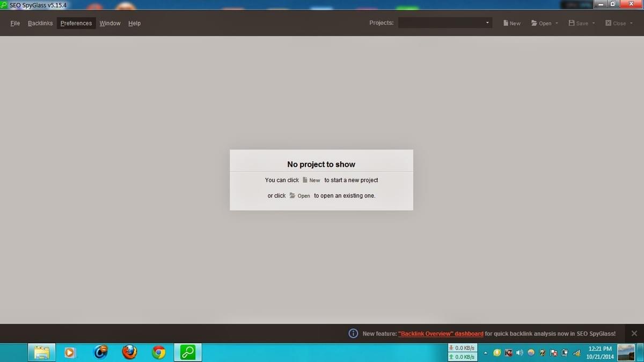This screenshot has width=644, height=362.
Task: Click the volume speaker tray icon
Action: [519, 352]
